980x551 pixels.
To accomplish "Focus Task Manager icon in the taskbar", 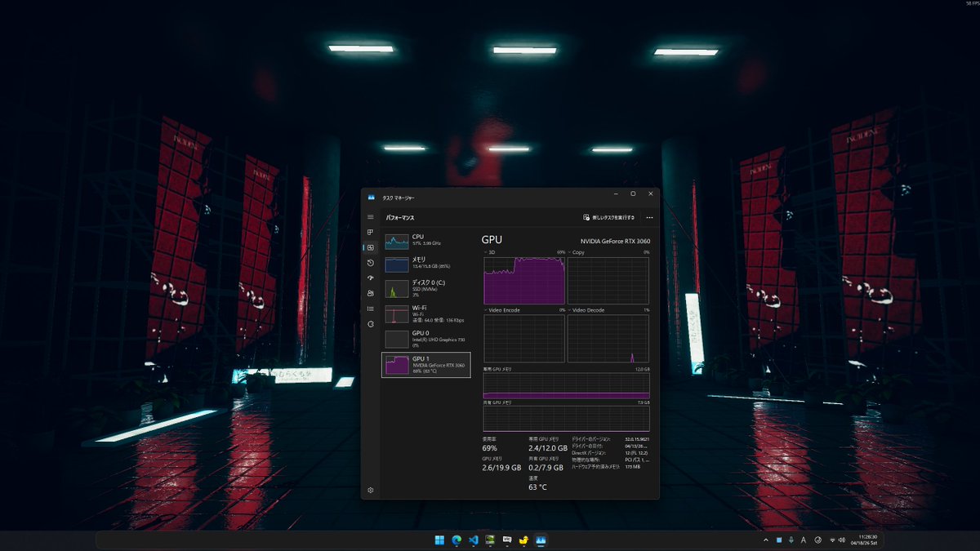I will point(540,540).
